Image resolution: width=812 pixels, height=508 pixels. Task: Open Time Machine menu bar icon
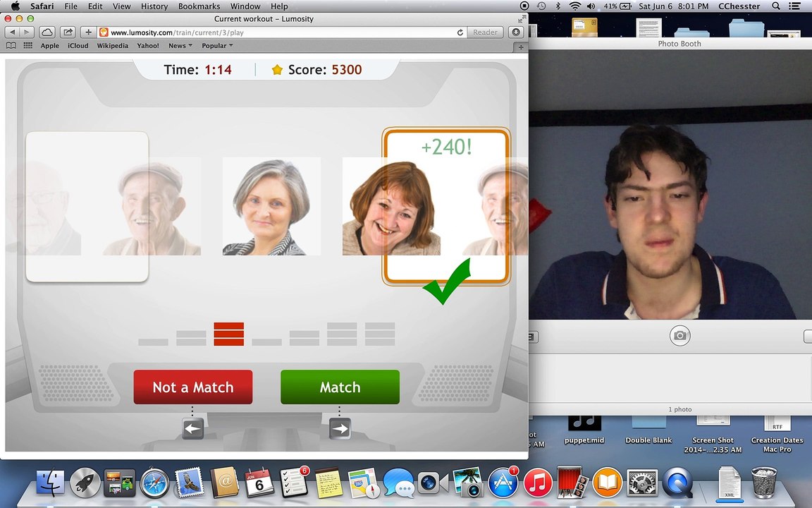pyautogui.click(x=541, y=6)
